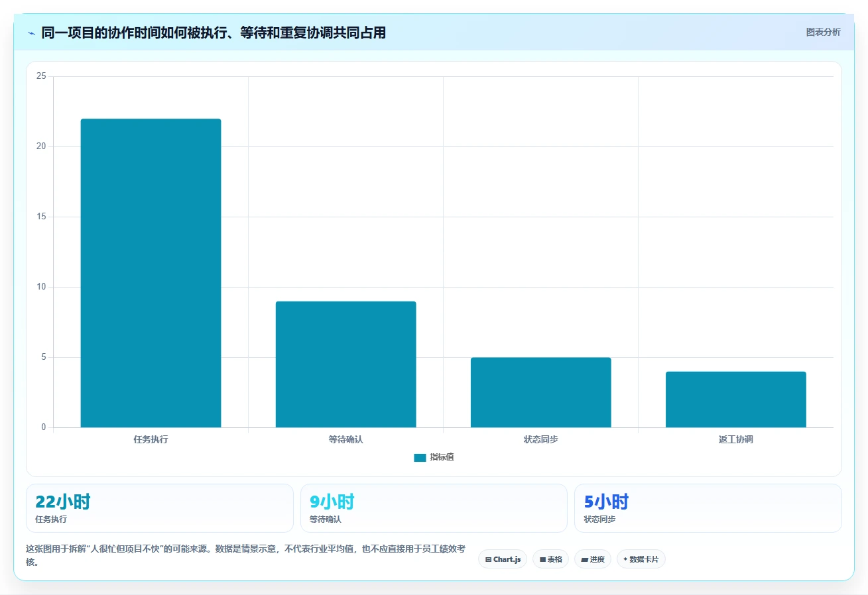Click the y-axis value 25
The image size is (868, 595).
point(41,76)
